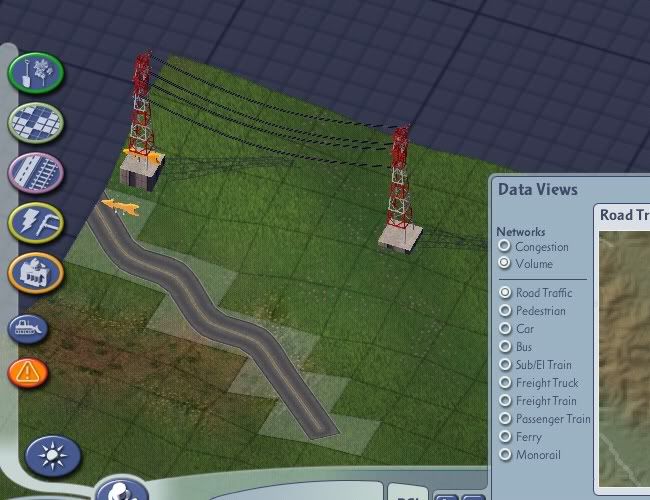Click the right power line tower
This screenshot has height=500, width=650.
(400, 189)
